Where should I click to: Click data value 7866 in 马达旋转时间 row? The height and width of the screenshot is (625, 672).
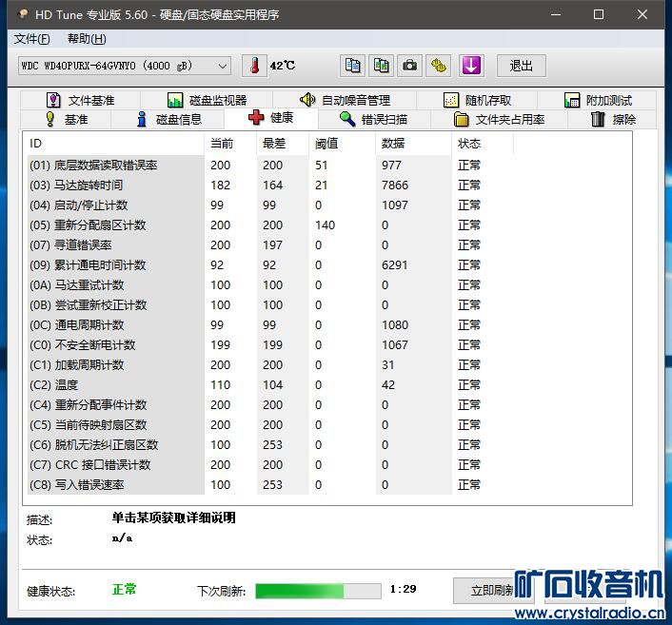click(x=395, y=186)
